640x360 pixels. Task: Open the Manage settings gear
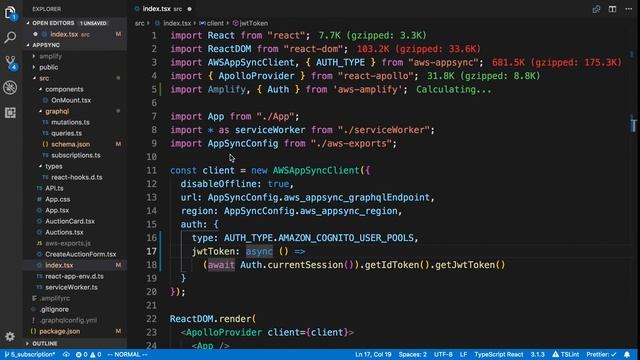[x=10, y=336]
